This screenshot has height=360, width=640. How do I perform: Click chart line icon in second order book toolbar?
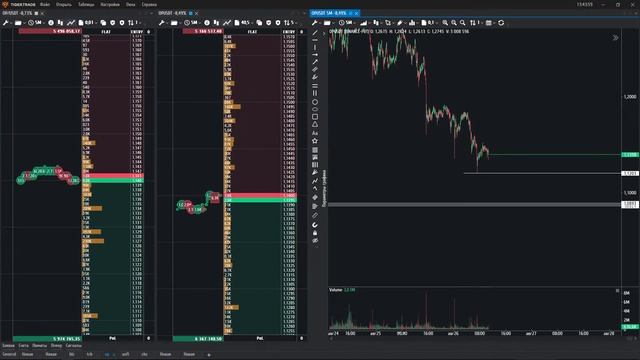pos(227,23)
